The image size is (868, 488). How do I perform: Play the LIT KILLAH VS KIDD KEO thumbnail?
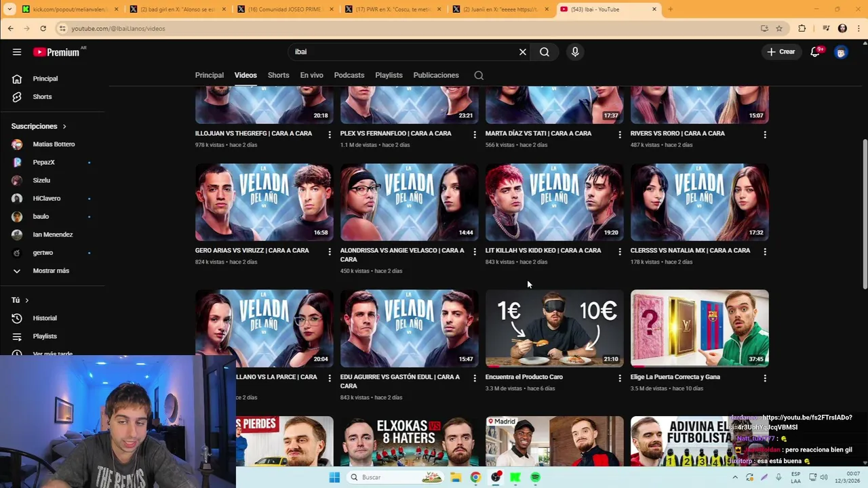[554, 202]
